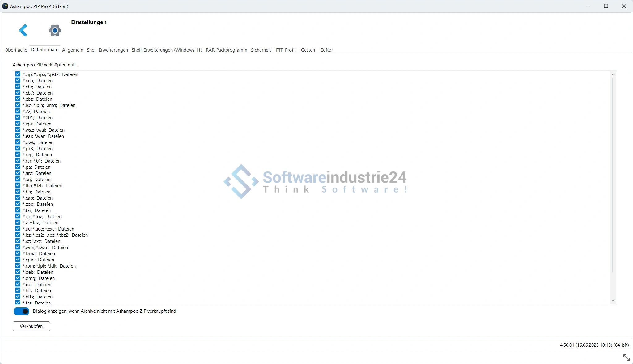Click the blue back arrow icon

[x=23, y=30]
